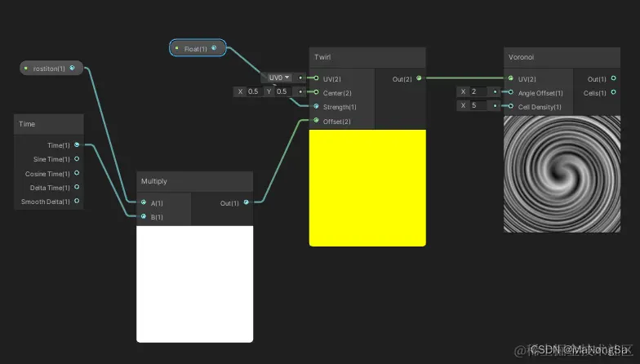Click the Angle Offset(1) label
This screenshot has width=640, height=364.
(540, 93)
